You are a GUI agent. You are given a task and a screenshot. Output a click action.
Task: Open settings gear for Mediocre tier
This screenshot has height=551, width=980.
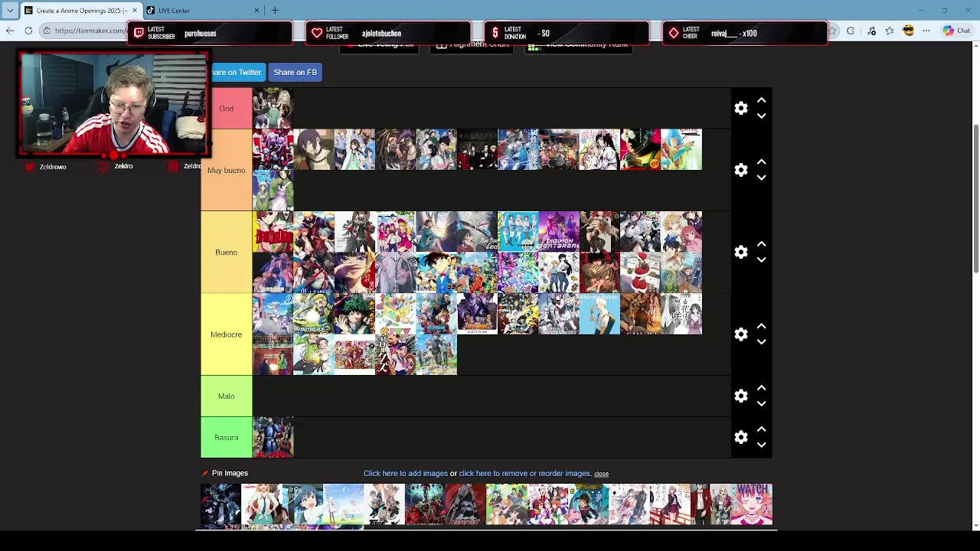coord(741,334)
